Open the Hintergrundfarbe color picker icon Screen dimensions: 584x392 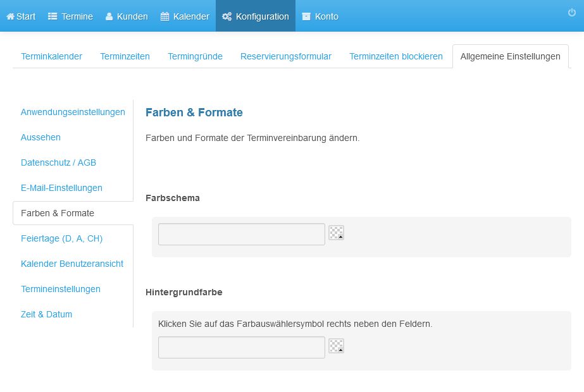click(x=337, y=346)
